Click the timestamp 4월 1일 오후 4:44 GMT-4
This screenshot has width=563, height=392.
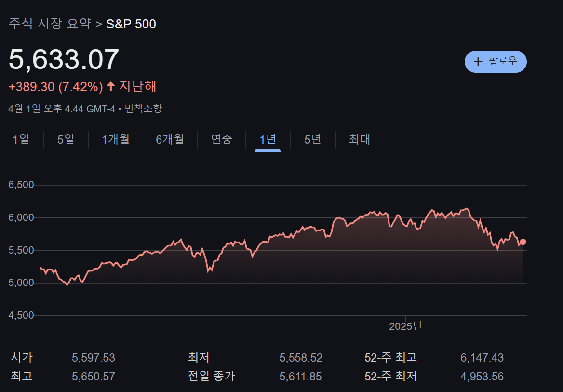tap(61, 108)
